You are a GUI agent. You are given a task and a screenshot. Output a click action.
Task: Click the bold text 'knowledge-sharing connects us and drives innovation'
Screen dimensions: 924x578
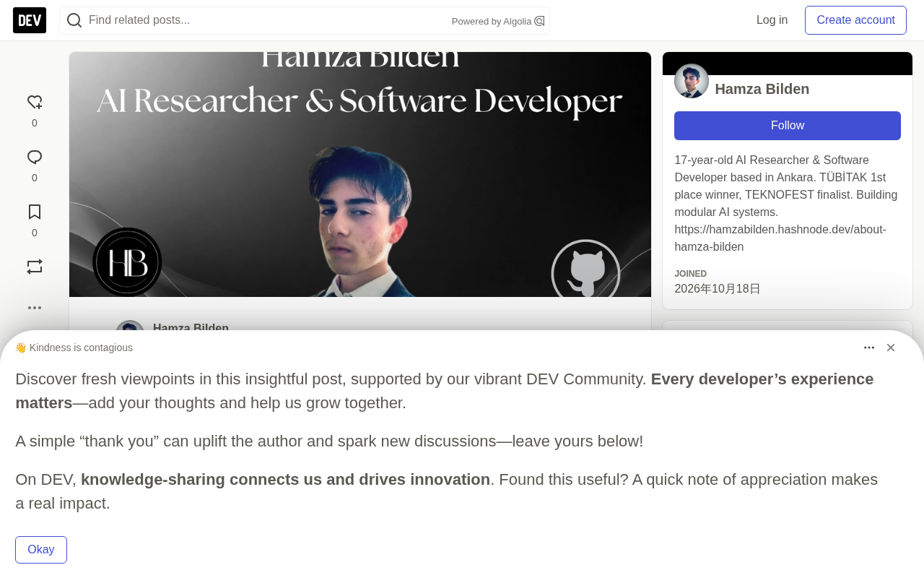tap(285, 480)
